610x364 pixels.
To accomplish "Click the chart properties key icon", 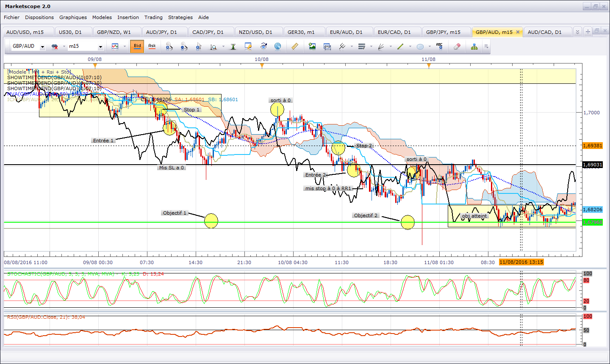I will [x=249, y=46].
